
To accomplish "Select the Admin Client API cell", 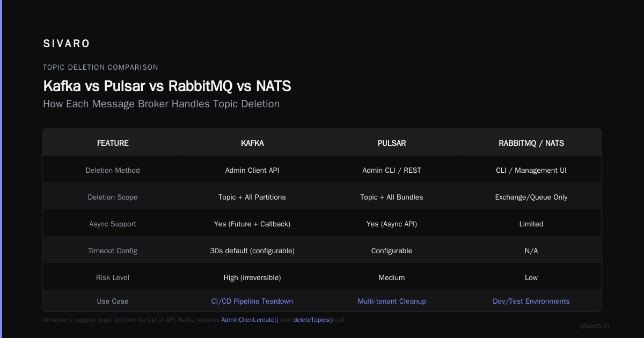I will (252, 170).
